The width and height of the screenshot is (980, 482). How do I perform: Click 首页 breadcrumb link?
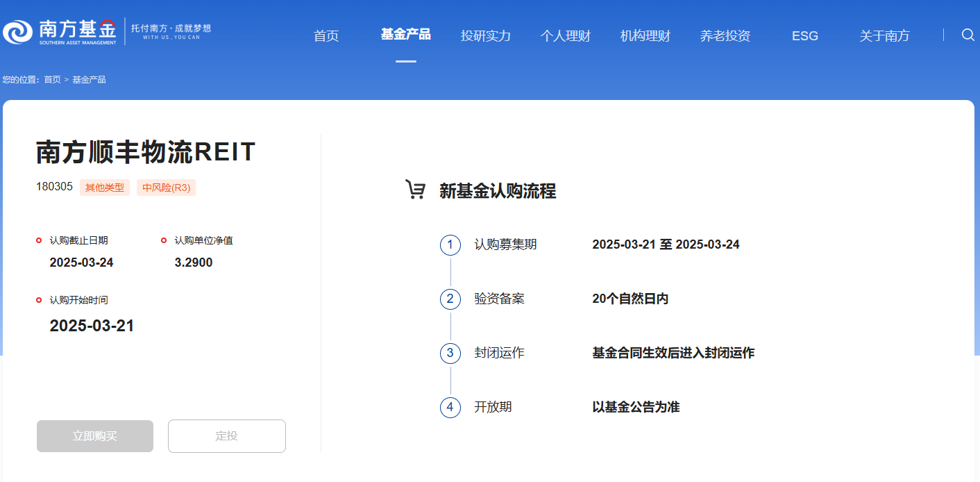pos(52,80)
